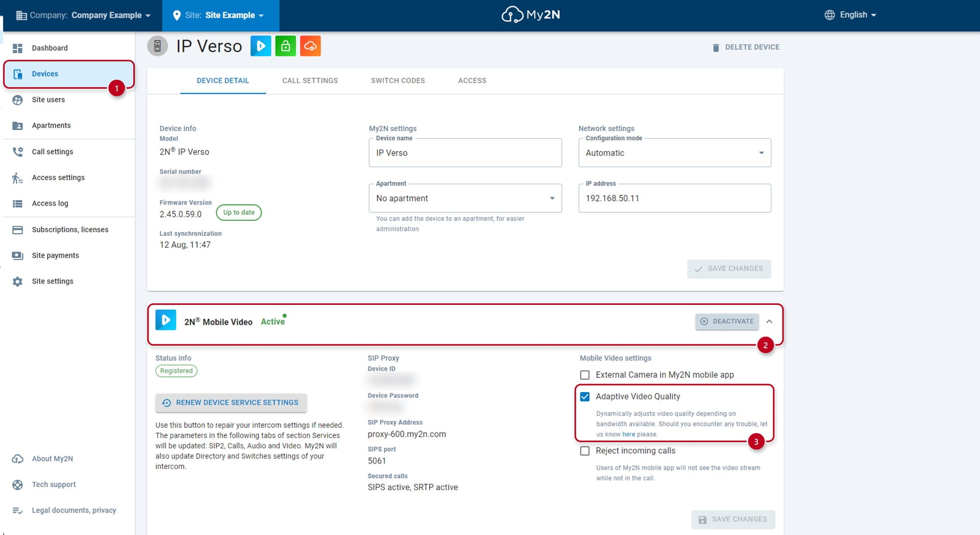Click the Delete Device button
Image resolution: width=980 pixels, height=535 pixels.
pos(746,47)
